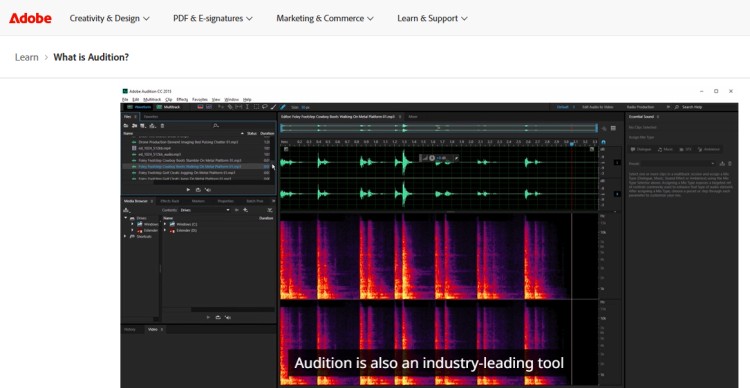Select the Time Selection tool
The width and height of the screenshot is (750, 388).
[247, 107]
